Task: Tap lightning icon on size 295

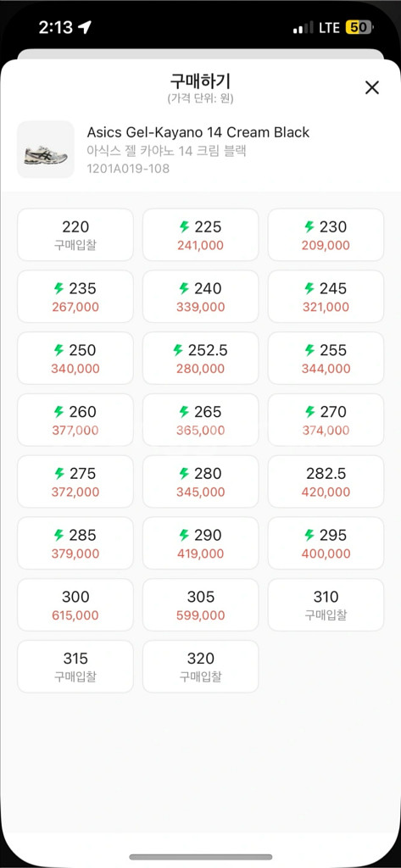Action: 309,536
